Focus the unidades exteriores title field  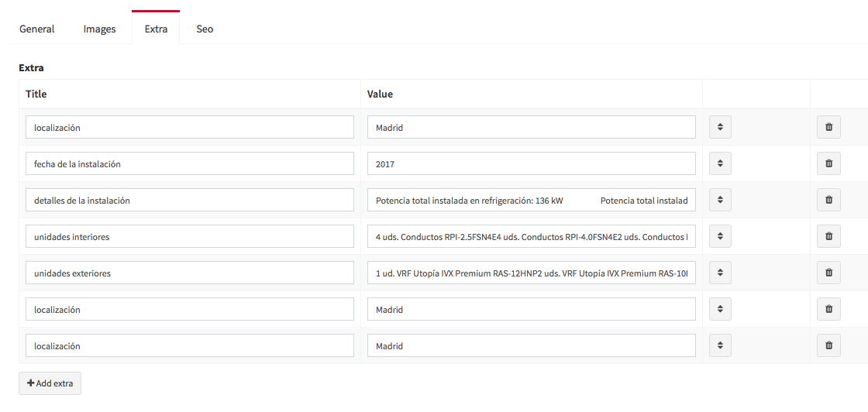click(189, 273)
